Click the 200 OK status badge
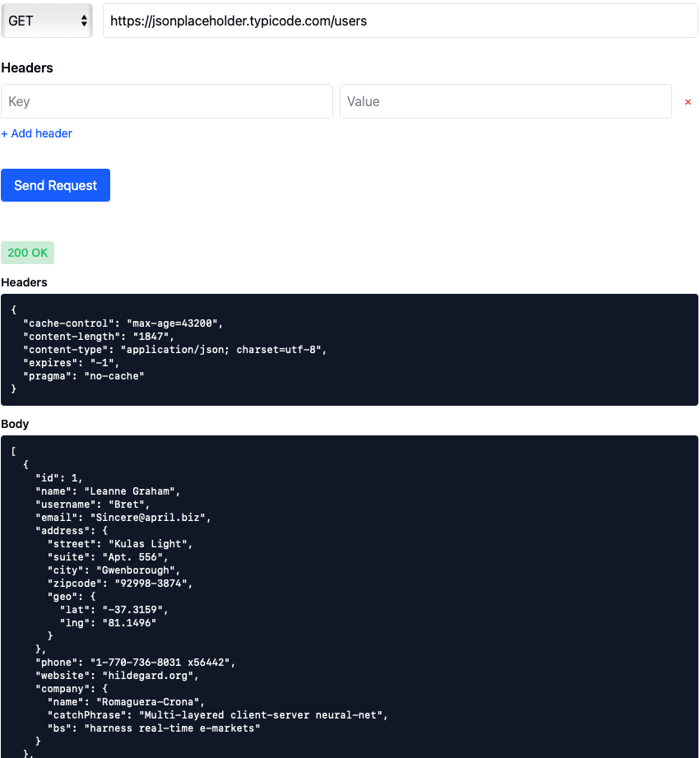700x758 pixels. click(x=27, y=253)
